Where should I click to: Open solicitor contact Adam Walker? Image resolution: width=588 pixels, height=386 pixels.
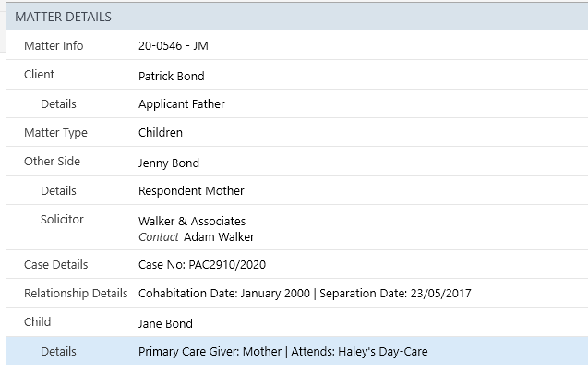[219, 237]
